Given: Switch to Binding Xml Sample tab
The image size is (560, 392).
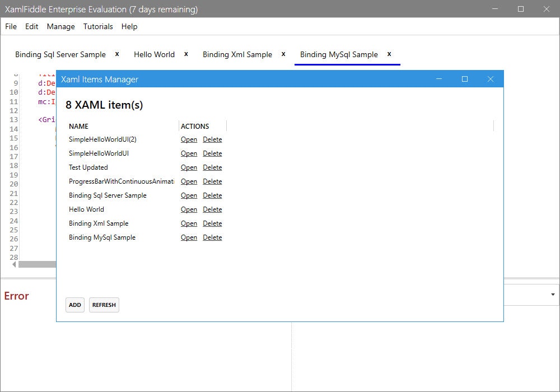Looking at the screenshot, I should pyautogui.click(x=237, y=54).
